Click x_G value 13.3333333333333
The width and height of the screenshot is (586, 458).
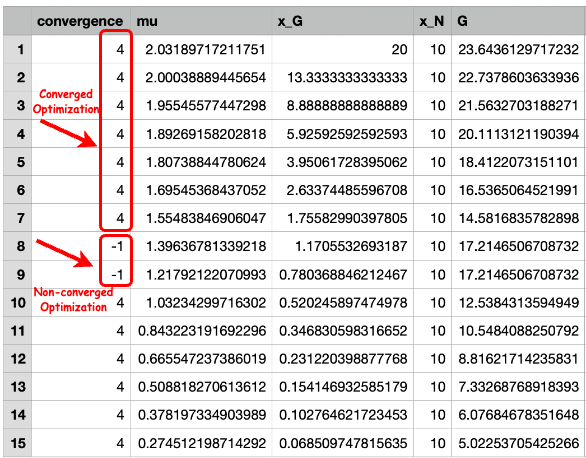tap(347, 77)
